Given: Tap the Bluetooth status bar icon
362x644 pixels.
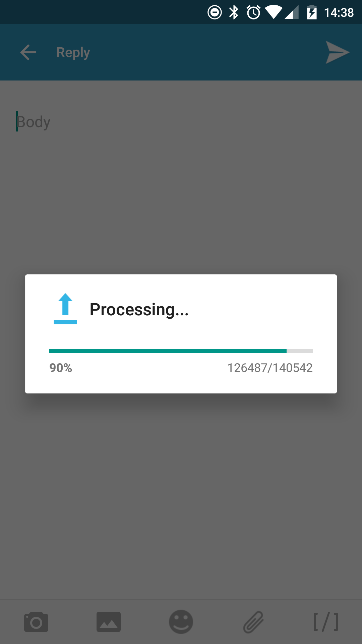Looking at the screenshot, I should [x=234, y=12].
